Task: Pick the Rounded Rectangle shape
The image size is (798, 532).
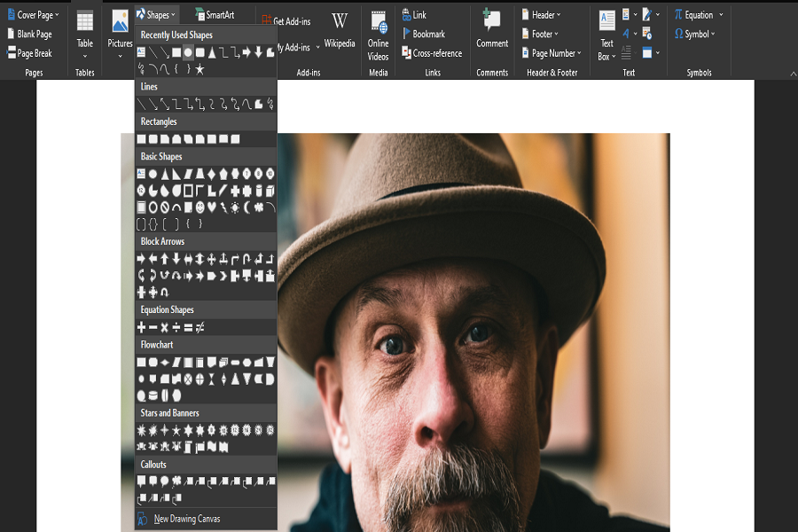Action: click(153, 138)
